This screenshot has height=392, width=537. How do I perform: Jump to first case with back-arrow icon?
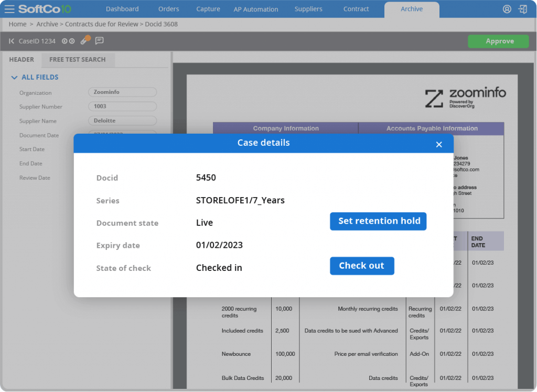(x=12, y=41)
